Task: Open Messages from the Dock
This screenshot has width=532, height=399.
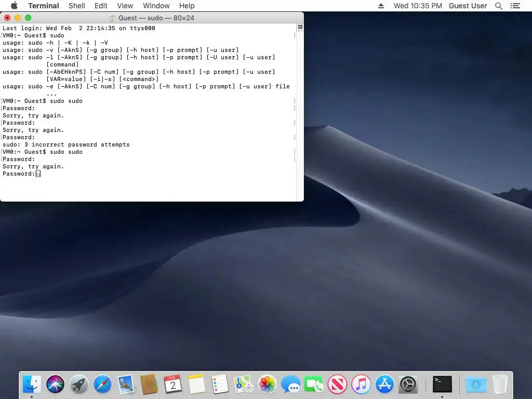Action: (290, 384)
